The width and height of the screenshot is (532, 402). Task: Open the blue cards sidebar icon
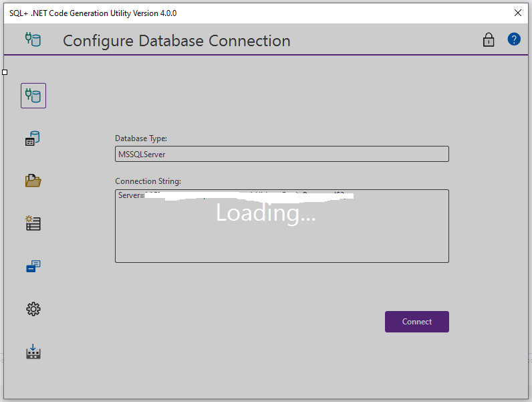pyautogui.click(x=33, y=266)
